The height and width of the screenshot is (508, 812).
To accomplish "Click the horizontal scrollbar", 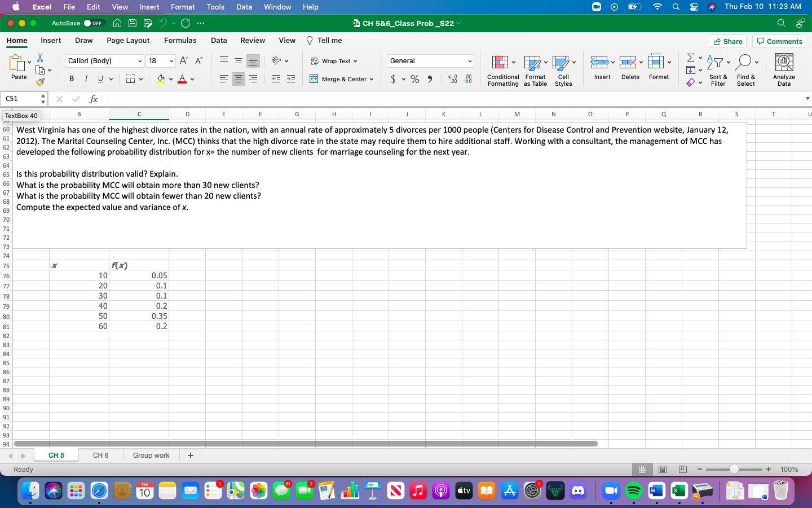I will click(x=306, y=444).
